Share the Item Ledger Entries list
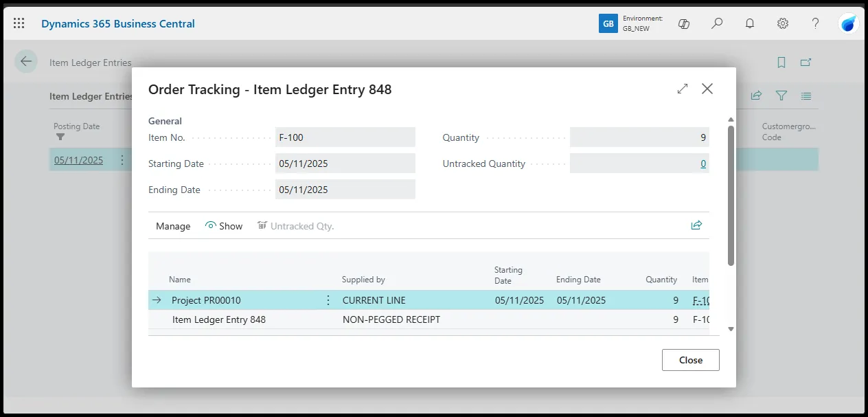 tap(756, 96)
